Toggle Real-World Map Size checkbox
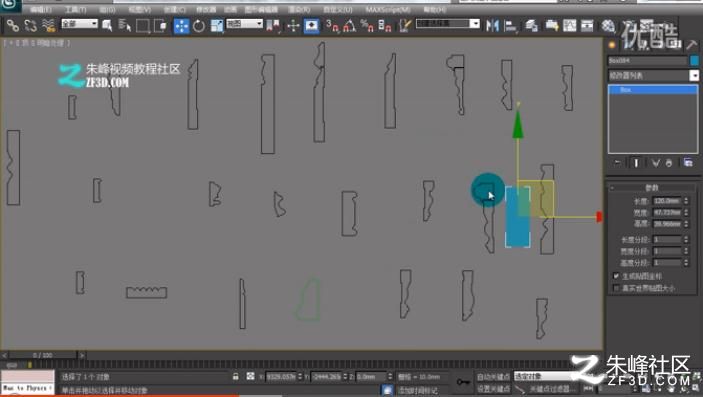This screenshot has height=397, width=703. [616, 288]
